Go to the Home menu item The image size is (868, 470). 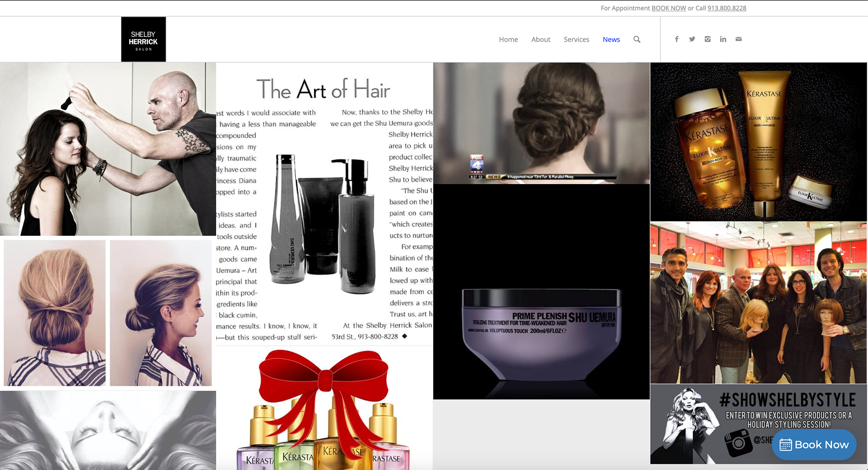pyautogui.click(x=508, y=40)
